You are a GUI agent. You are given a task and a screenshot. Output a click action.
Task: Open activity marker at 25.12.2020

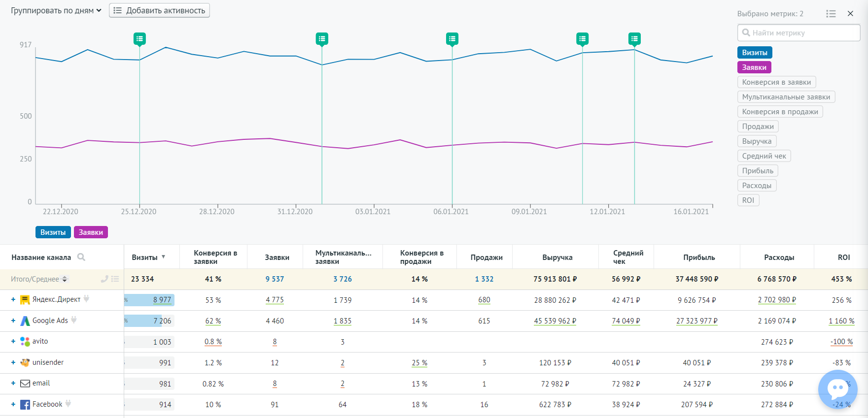pos(139,38)
